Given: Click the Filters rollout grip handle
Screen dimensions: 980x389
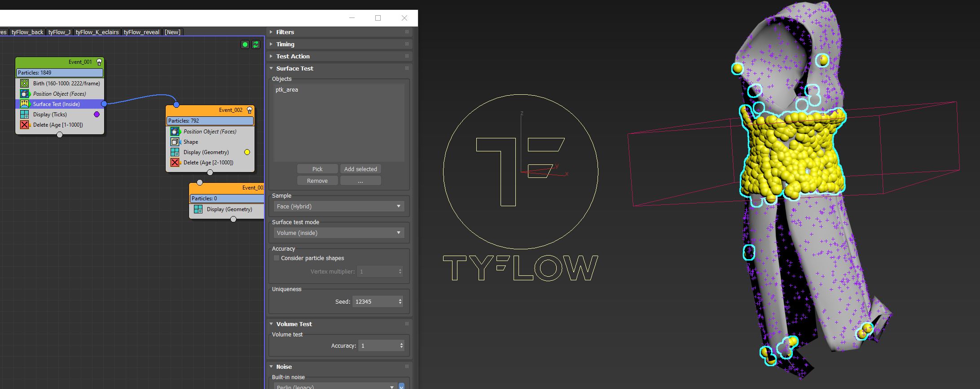Looking at the screenshot, I should (x=407, y=32).
